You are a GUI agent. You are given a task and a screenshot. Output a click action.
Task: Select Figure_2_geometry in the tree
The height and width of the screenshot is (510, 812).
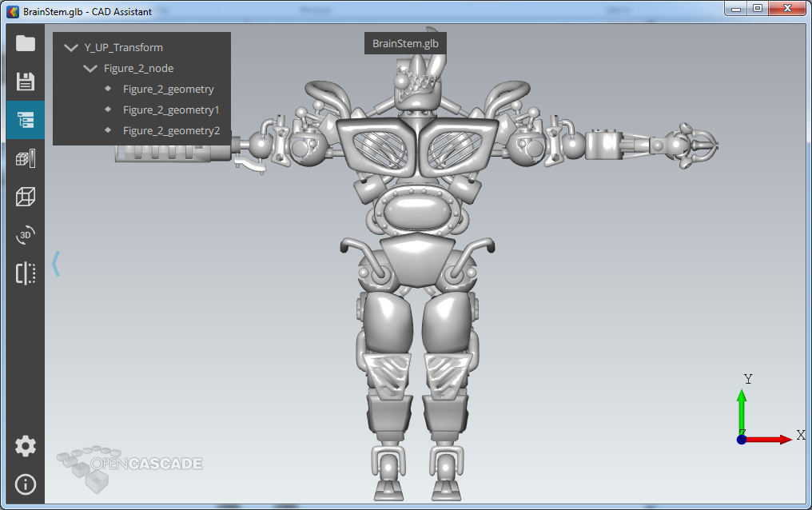(x=168, y=90)
